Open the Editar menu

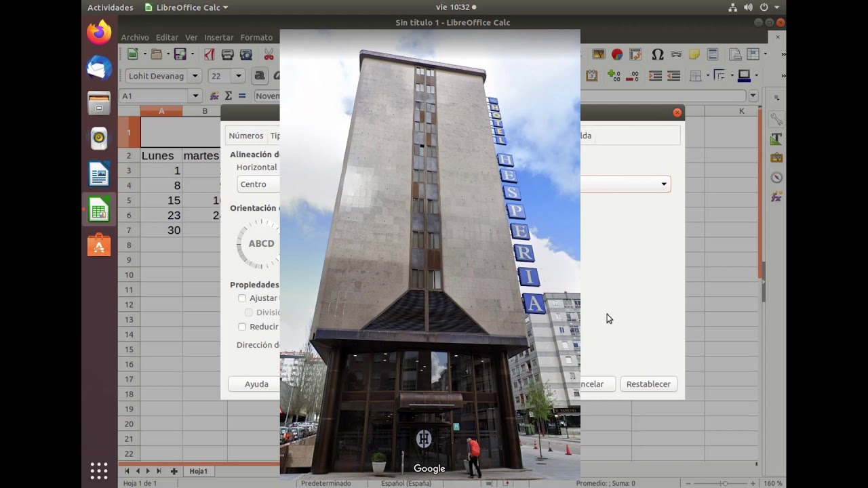(x=167, y=37)
